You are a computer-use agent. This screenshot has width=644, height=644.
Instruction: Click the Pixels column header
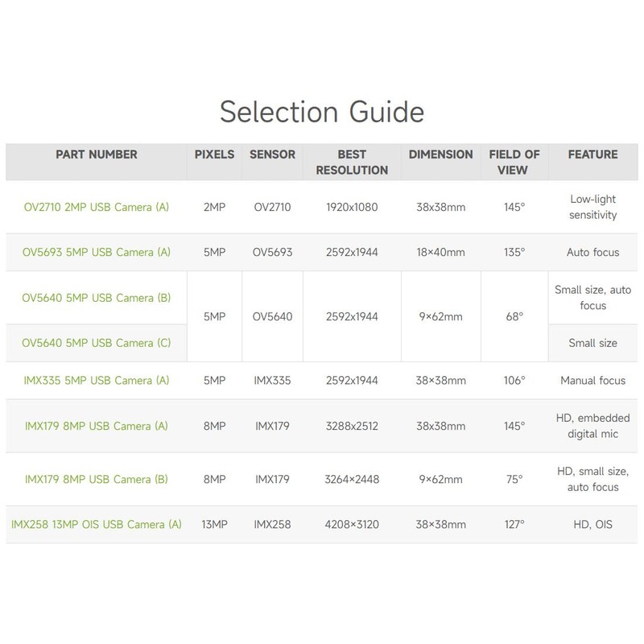[215, 155]
